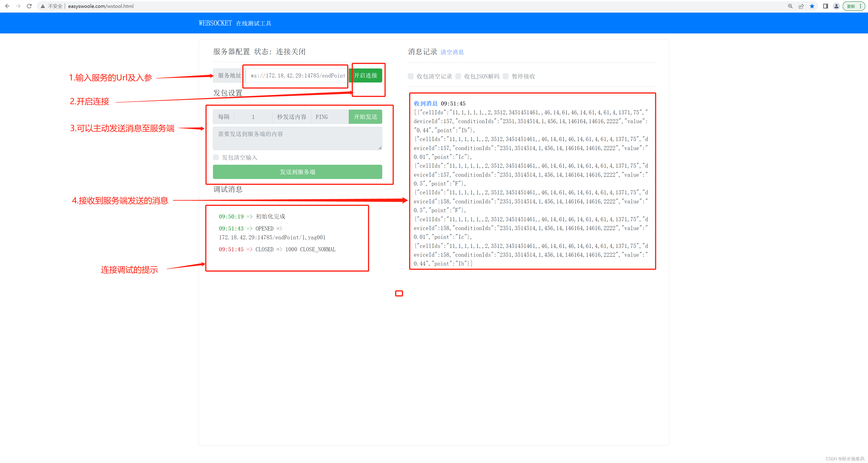Screen dimensions: 868x463
Task: Click the 消息记录 heading
Action: click(x=422, y=52)
